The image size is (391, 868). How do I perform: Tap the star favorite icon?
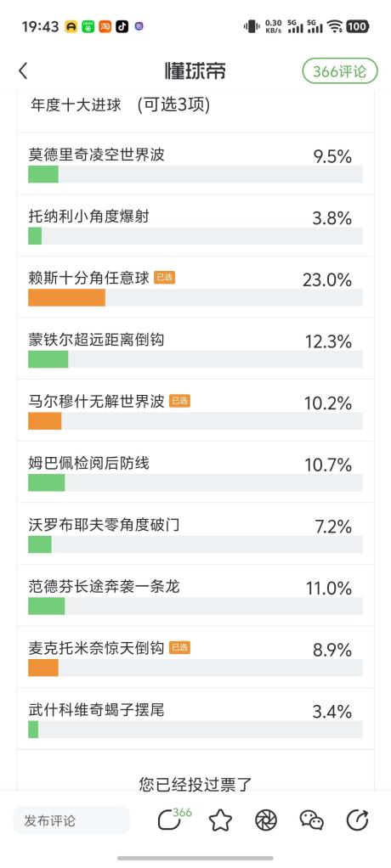pyautogui.click(x=220, y=820)
